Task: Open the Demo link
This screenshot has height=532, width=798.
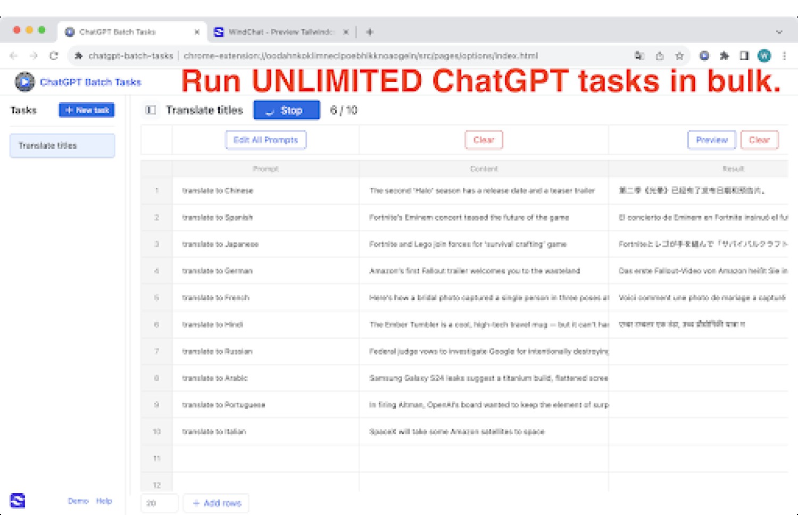Action: click(x=78, y=501)
